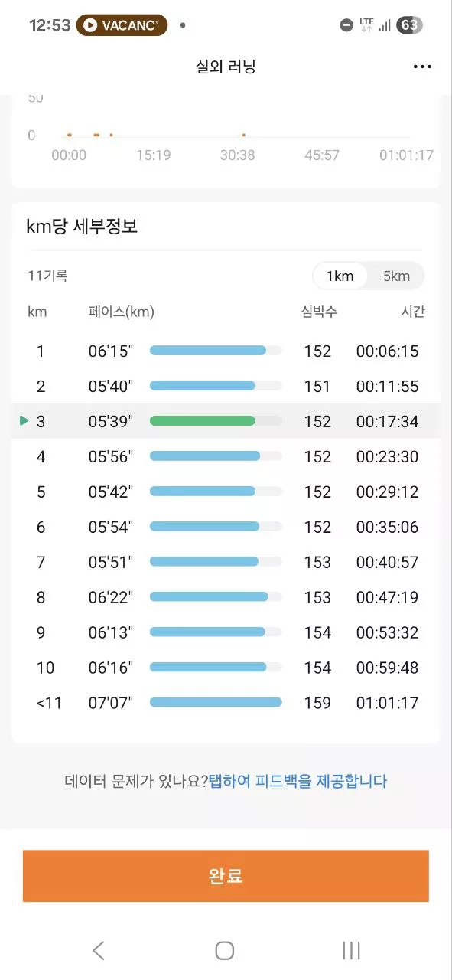Image resolution: width=452 pixels, height=980 pixels.
Task: Tap the 30:38 chart time marker
Action: point(237,155)
